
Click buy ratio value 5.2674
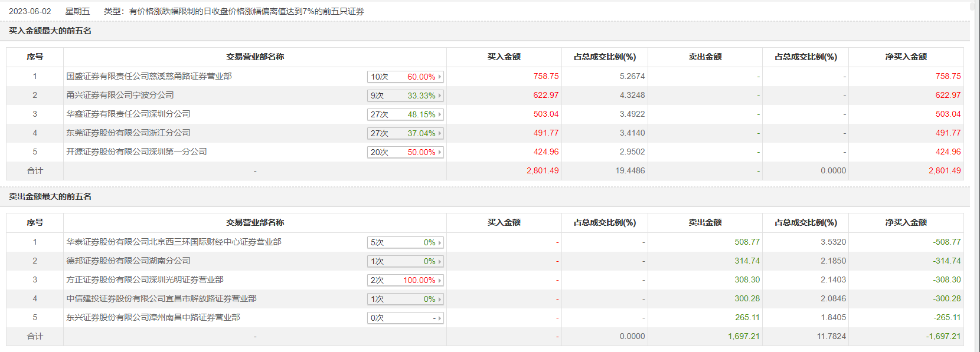(x=632, y=76)
